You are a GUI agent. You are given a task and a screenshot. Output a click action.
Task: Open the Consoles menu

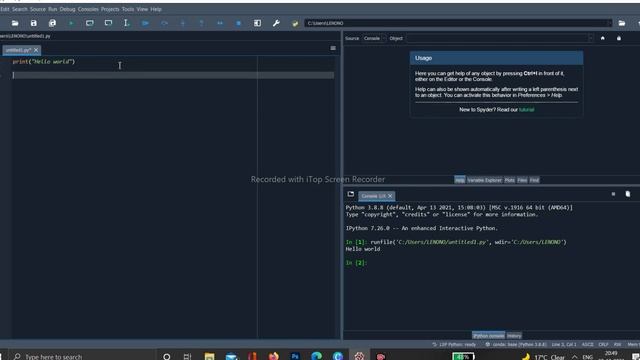coord(88,9)
